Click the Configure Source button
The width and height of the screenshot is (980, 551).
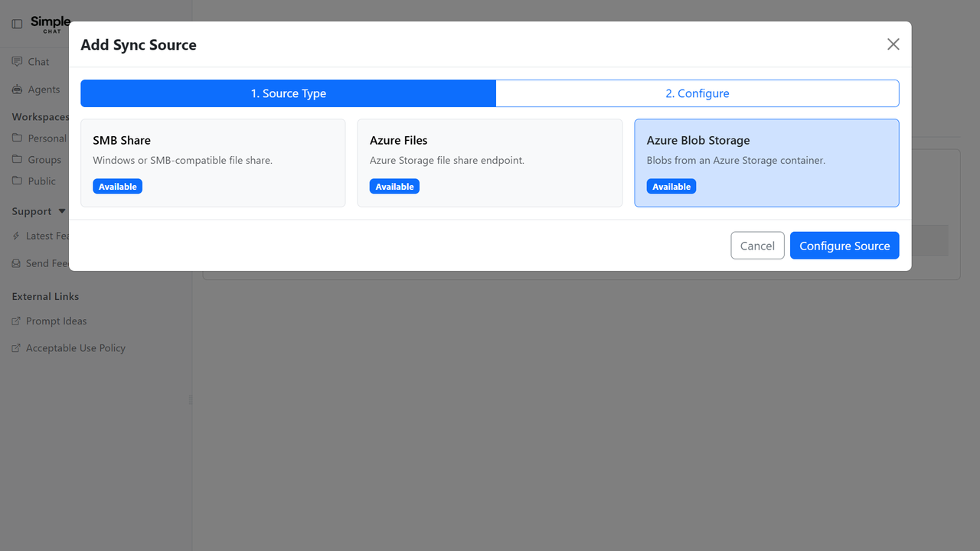[844, 246]
